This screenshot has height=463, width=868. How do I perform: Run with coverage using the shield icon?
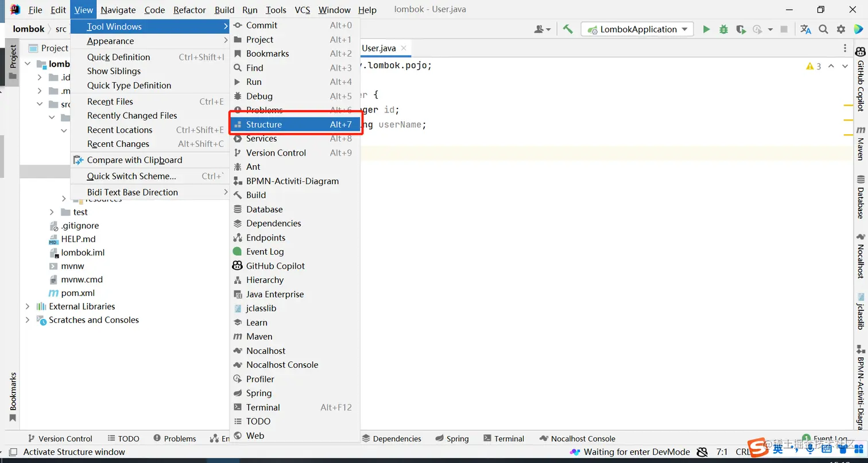pyautogui.click(x=741, y=29)
